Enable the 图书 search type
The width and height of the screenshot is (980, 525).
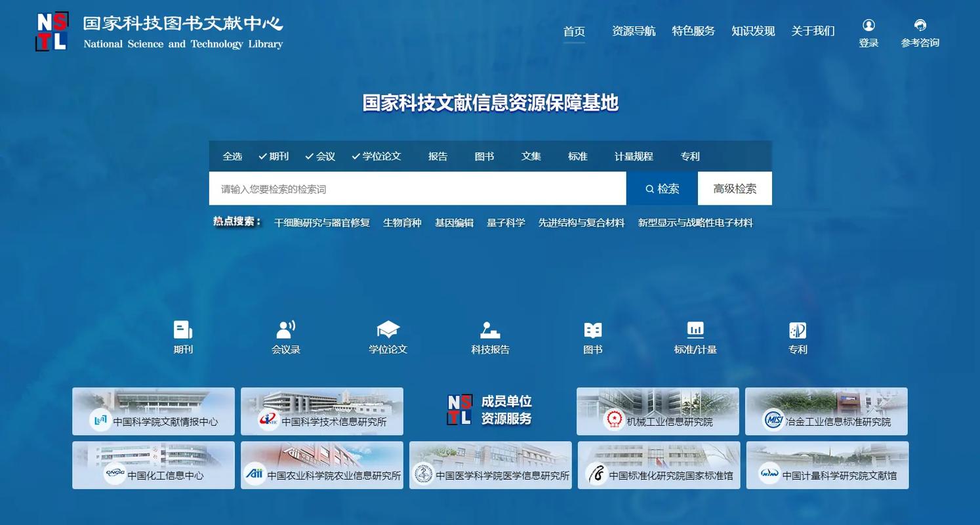point(485,156)
